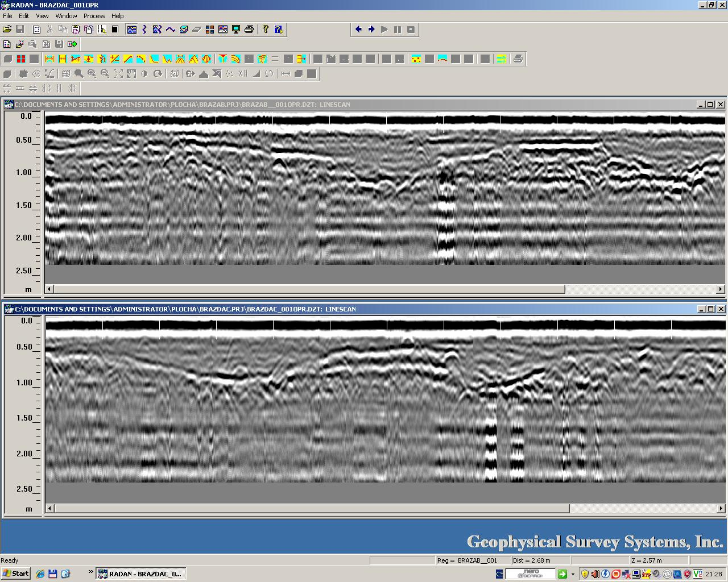This screenshot has height=582, width=728.
Task: Open the File menu
Action: [7, 16]
